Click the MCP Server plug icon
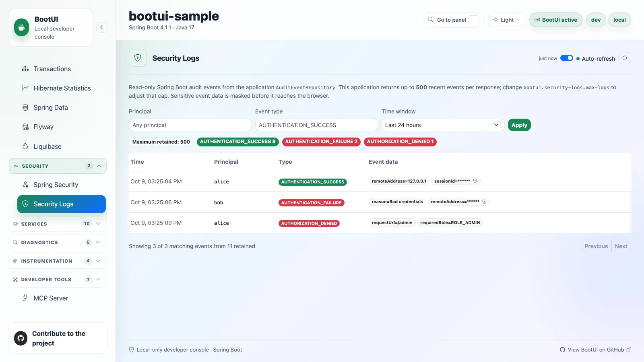The width and height of the screenshot is (644, 362). 25,298
